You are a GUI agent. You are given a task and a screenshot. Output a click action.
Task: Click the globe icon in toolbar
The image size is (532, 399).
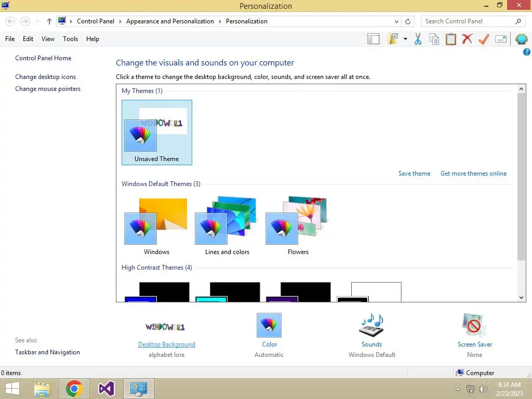[x=521, y=39]
